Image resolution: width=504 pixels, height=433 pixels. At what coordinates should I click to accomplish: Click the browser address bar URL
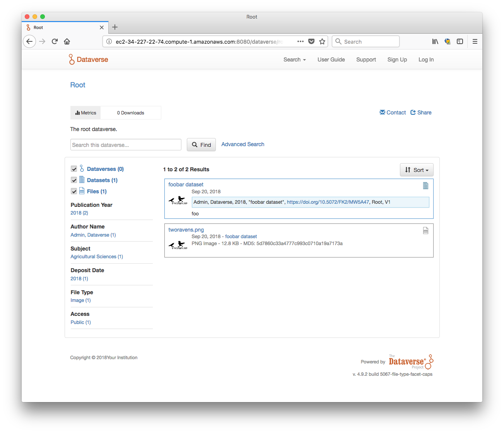[x=199, y=42]
